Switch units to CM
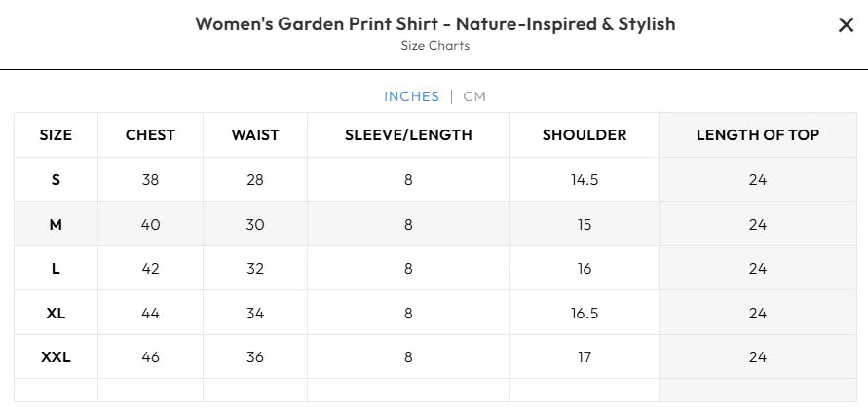Viewport: 868px width, 410px height. pos(474,96)
